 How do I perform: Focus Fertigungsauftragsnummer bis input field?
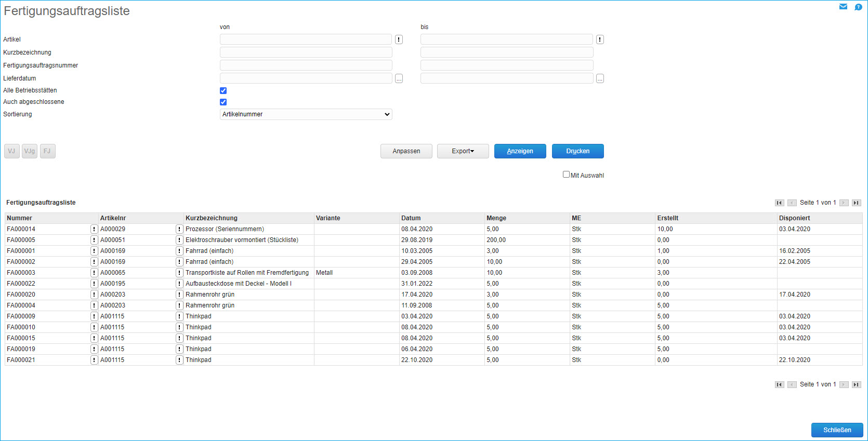[507, 65]
